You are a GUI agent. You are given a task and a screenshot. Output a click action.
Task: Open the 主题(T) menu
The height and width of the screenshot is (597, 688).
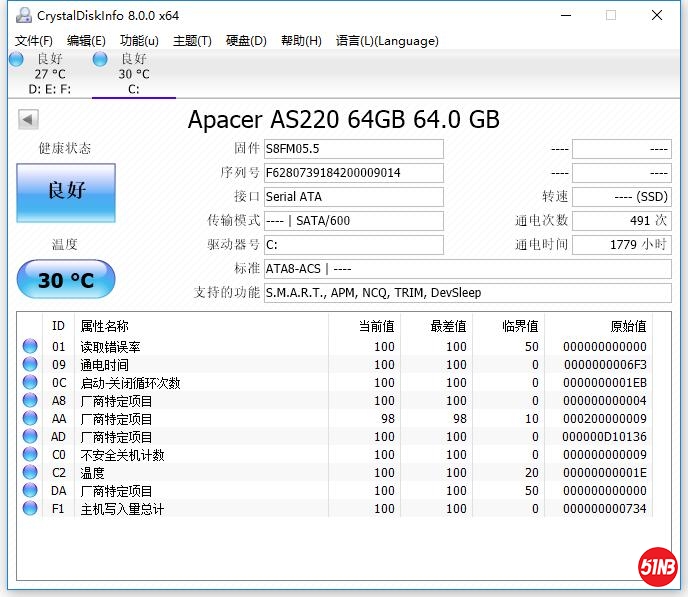coord(192,41)
